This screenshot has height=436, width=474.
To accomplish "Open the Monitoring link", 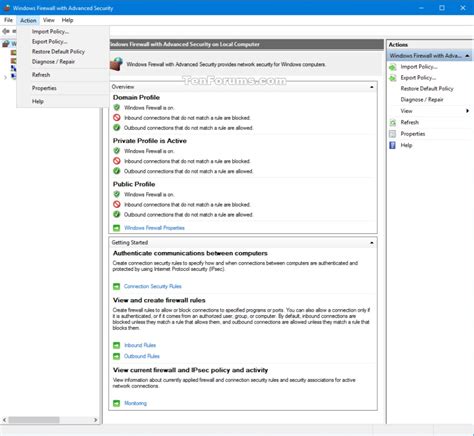I will click(x=135, y=403).
